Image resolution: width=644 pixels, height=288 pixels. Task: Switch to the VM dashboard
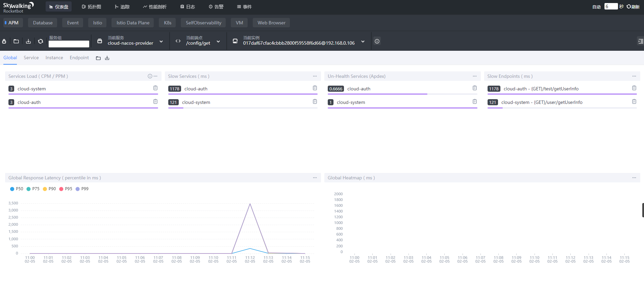239,23
